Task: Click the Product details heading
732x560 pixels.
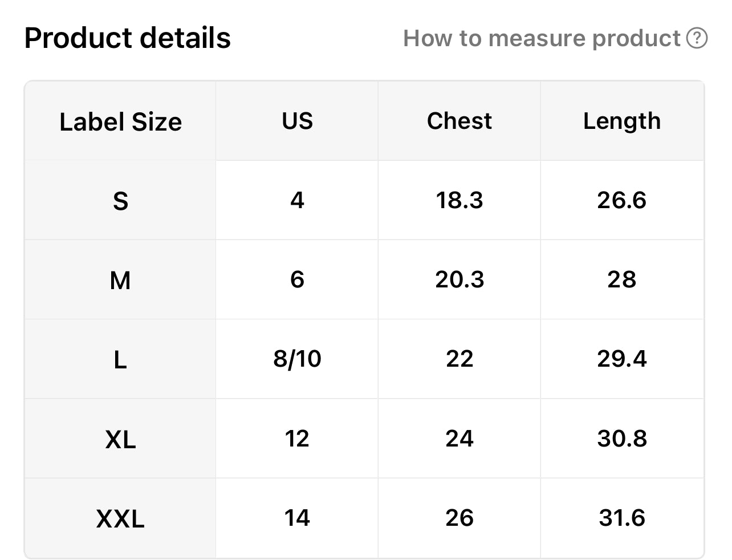Action: click(127, 38)
